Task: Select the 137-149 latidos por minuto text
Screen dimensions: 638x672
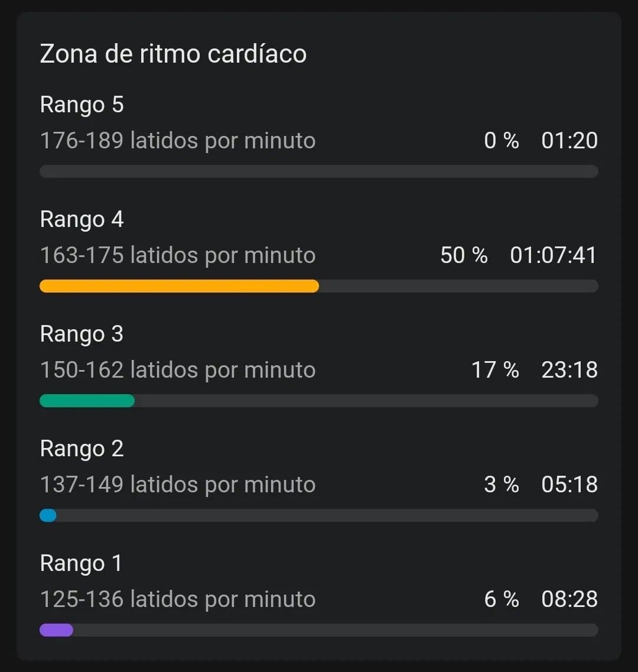Action: (178, 485)
